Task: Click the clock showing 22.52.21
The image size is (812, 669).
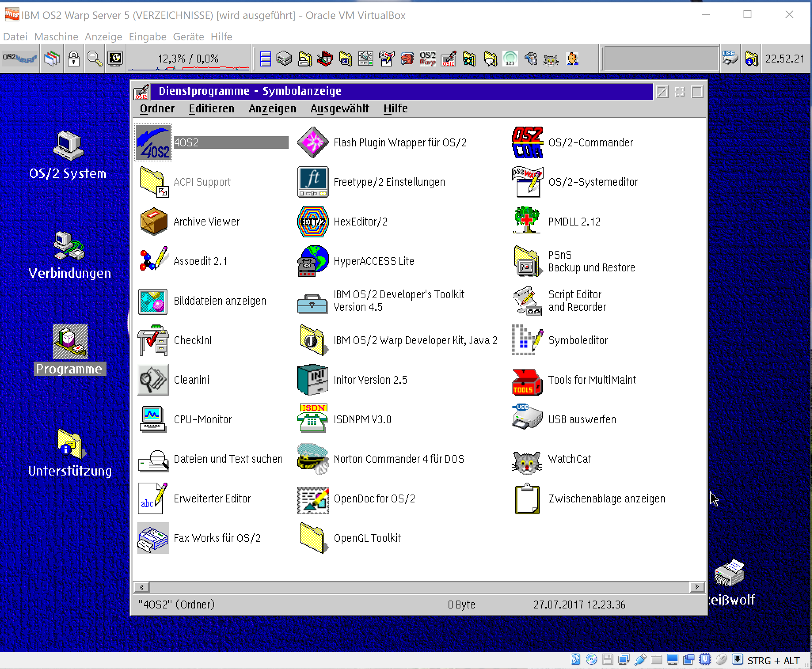Action: point(785,59)
